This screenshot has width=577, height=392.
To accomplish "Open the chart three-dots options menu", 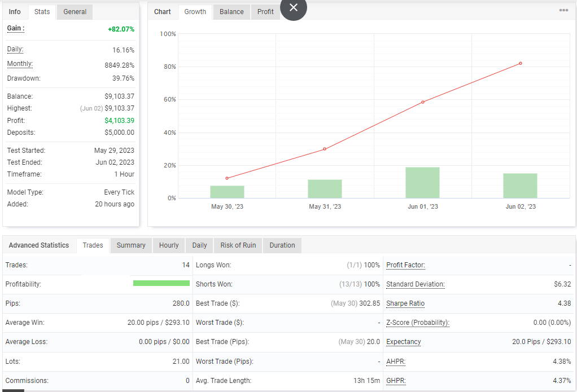I will (563, 10).
